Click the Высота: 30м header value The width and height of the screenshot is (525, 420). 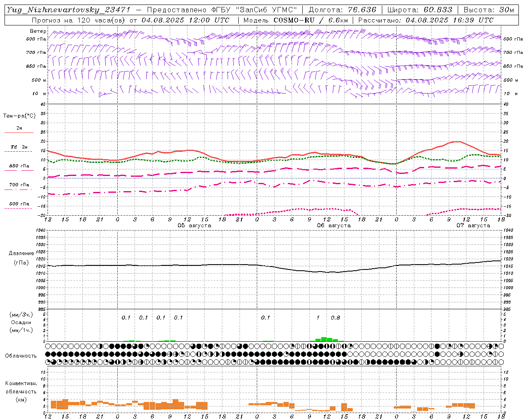(489, 10)
